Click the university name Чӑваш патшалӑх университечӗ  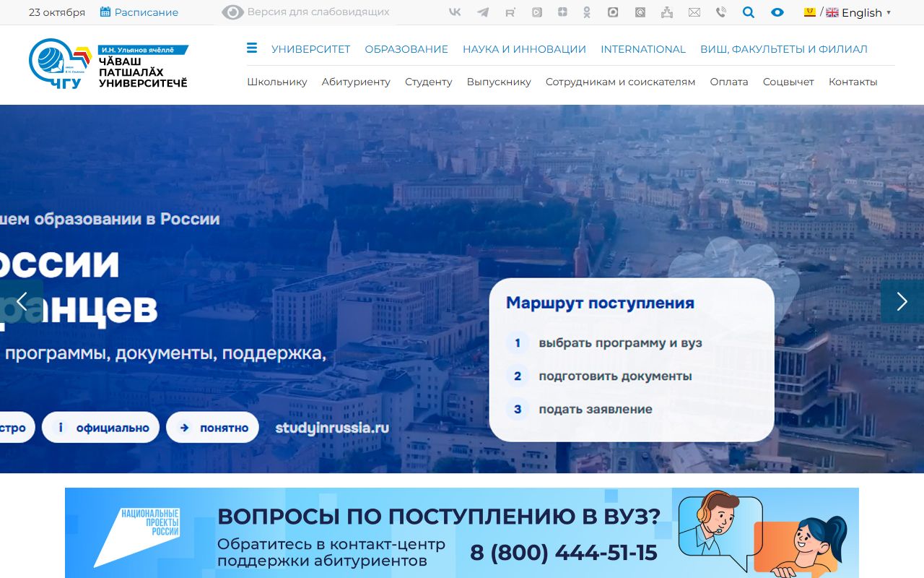[x=143, y=72]
